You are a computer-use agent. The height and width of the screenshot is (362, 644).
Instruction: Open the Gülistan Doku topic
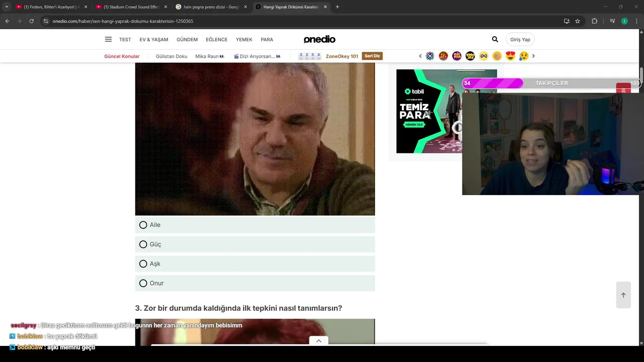pyautogui.click(x=172, y=56)
